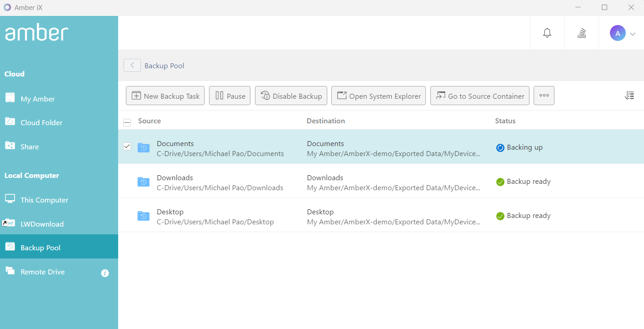Click the Share folder icon

coord(10,146)
